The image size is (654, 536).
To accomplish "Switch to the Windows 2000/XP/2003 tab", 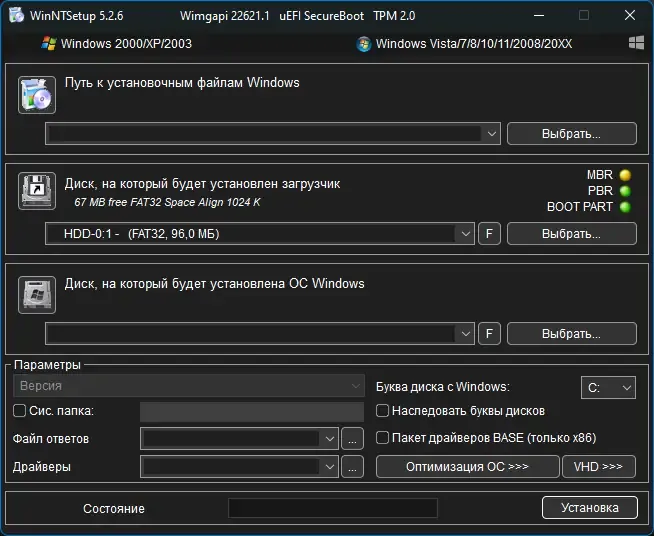I will 117,43.
